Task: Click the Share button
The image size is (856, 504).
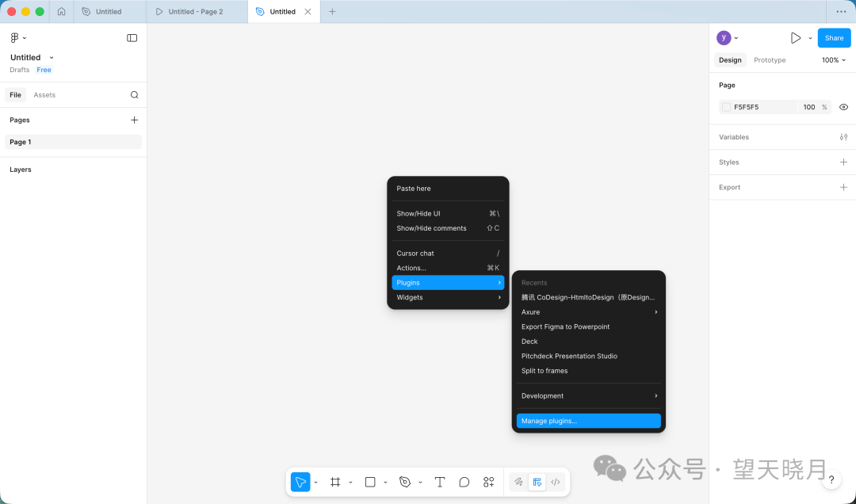Action: 833,37
